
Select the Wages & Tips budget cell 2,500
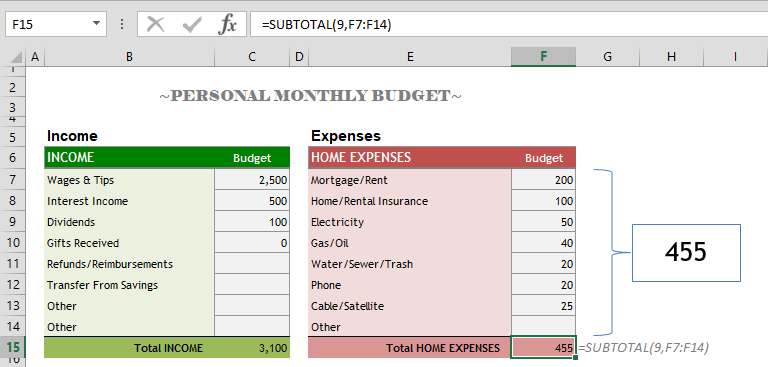point(252,180)
